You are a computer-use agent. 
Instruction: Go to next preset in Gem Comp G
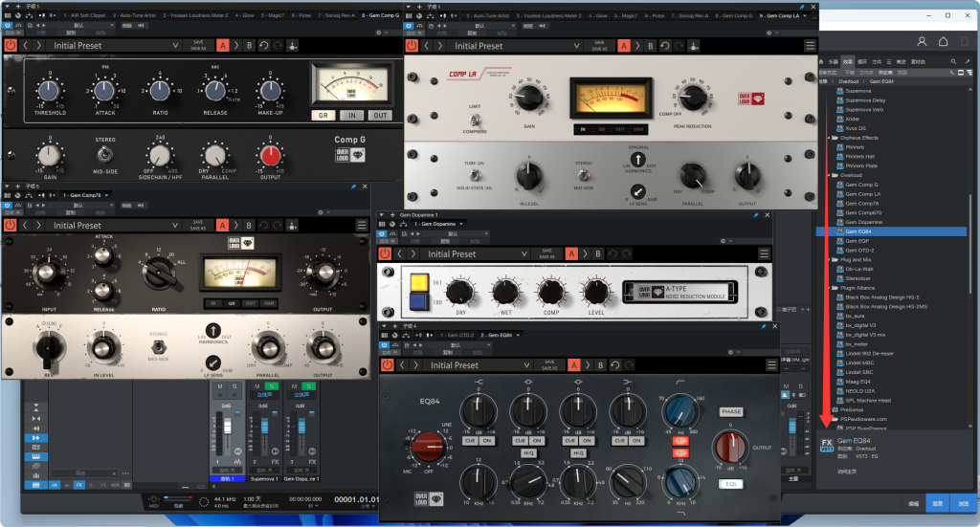[38, 45]
